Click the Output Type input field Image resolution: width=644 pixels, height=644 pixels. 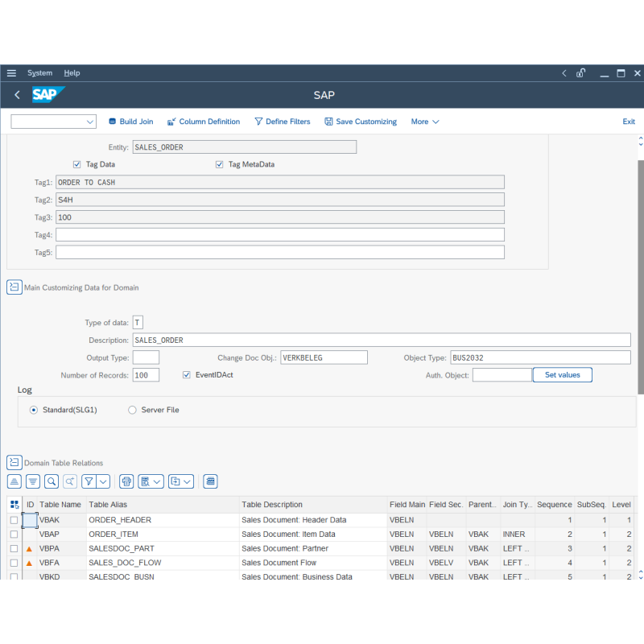point(146,357)
